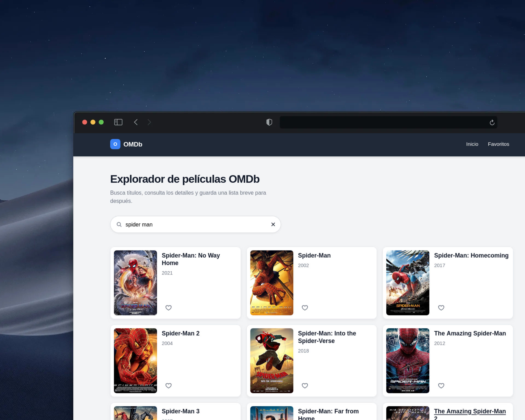
Task: Click the 2002 year text
Action: pos(303,265)
